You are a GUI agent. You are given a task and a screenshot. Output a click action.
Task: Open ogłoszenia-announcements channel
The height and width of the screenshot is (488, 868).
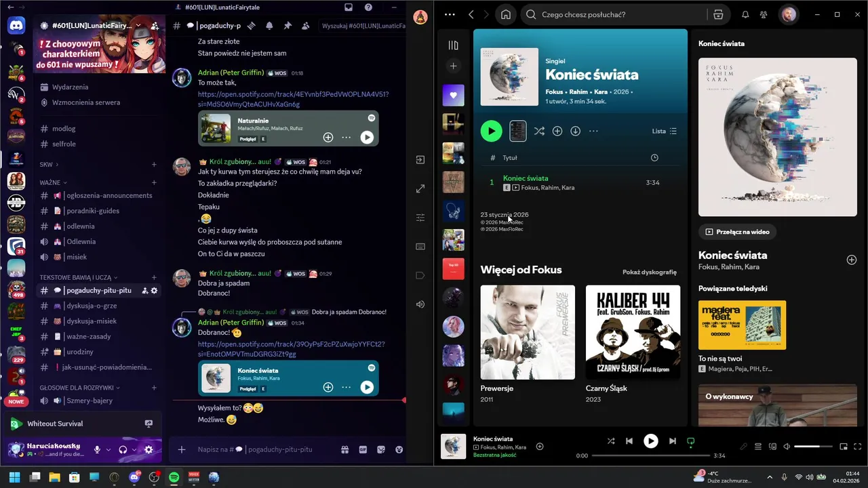pos(98,195)
